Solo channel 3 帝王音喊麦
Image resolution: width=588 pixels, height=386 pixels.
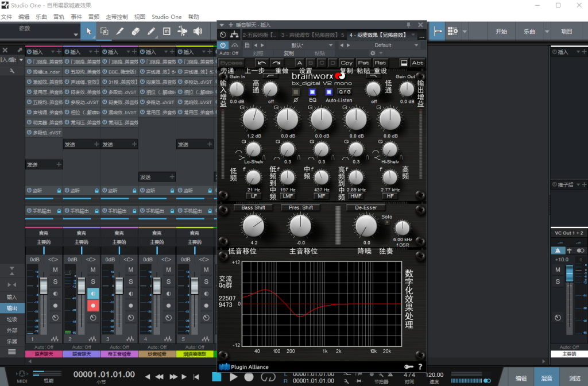(130, 281)
